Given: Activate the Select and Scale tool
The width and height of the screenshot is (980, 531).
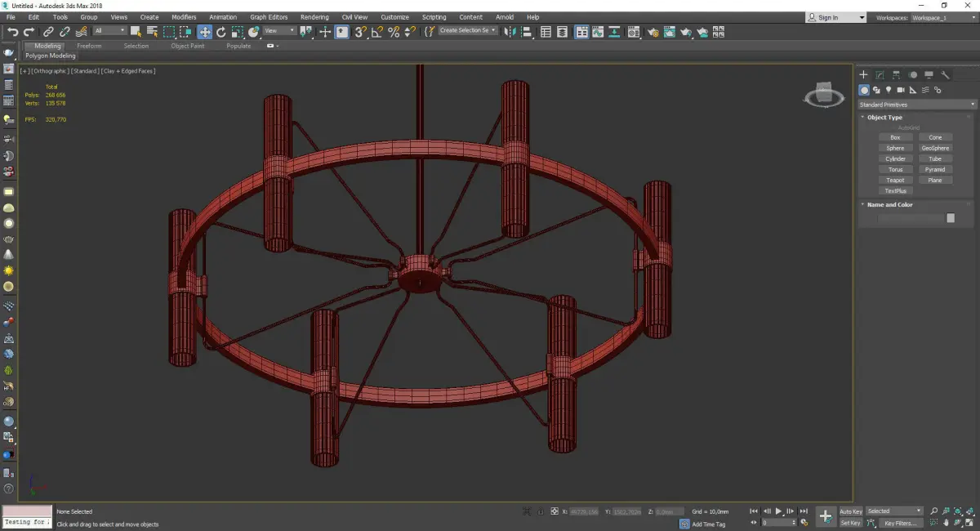Looking at the screenshot, I should click(x=237, y=32).
